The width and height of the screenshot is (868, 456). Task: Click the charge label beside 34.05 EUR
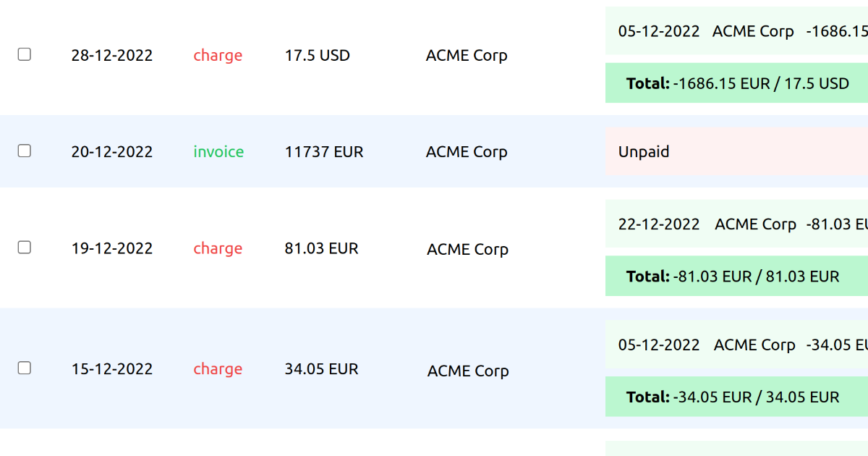(x=218, y=369)
